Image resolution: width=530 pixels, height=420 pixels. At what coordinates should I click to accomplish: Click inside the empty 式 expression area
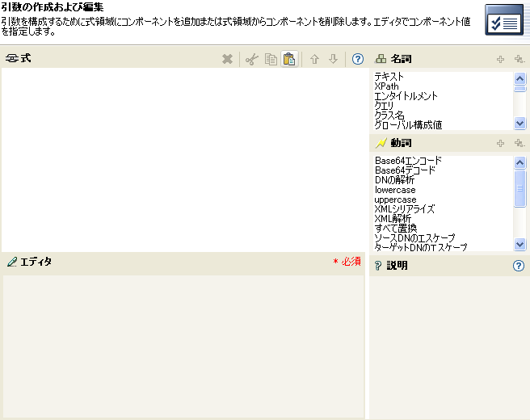(184, 159)
